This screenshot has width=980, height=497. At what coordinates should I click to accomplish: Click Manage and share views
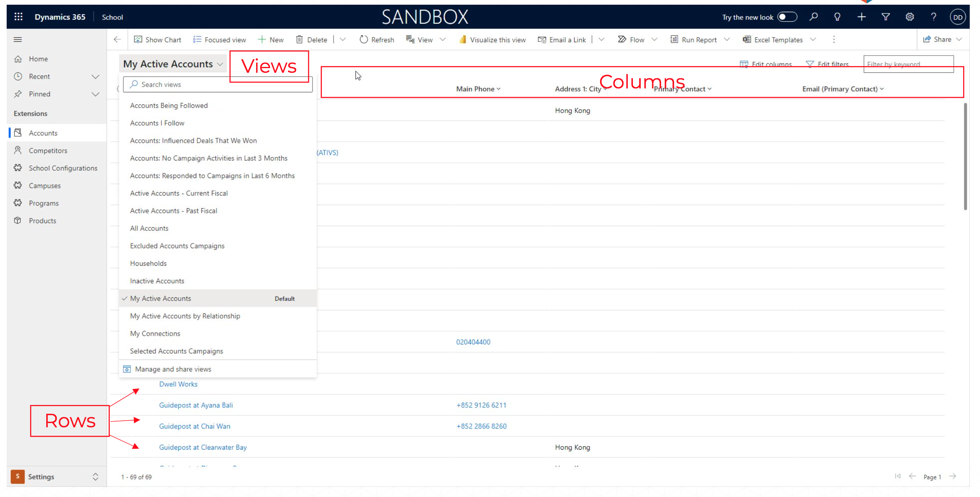point(173,369)
